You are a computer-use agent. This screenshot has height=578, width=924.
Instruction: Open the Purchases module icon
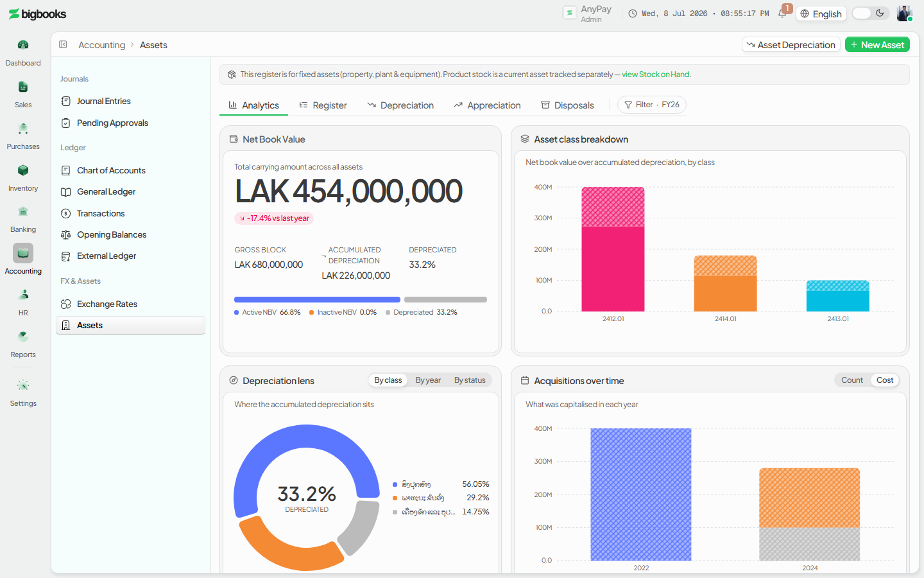[x=23, y=128]
